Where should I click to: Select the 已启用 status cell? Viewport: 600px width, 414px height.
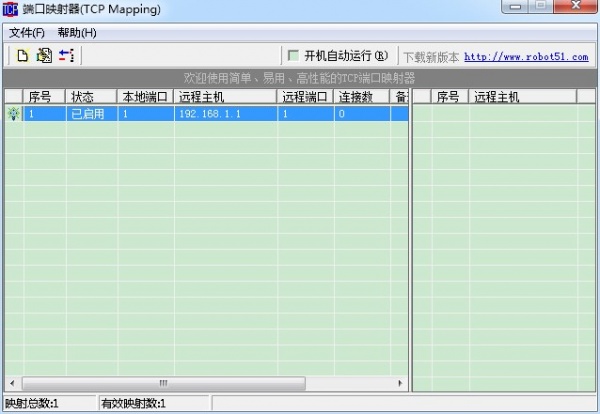click(92, 114)
